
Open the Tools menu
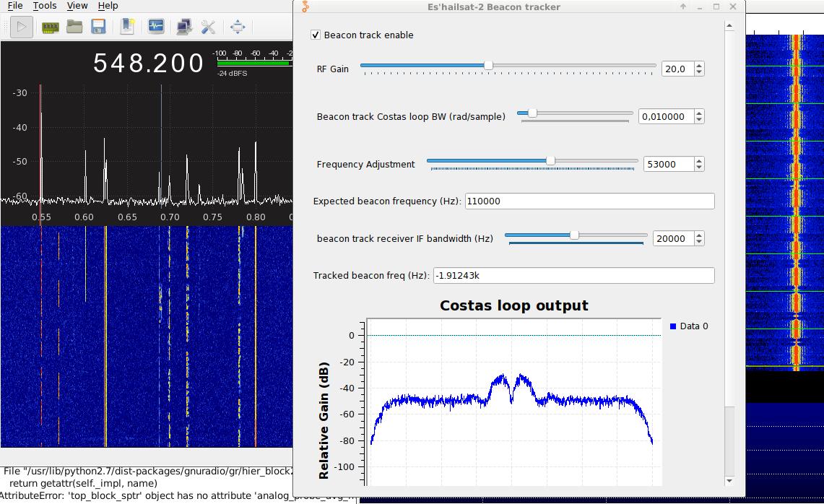[x=45, y=6]
